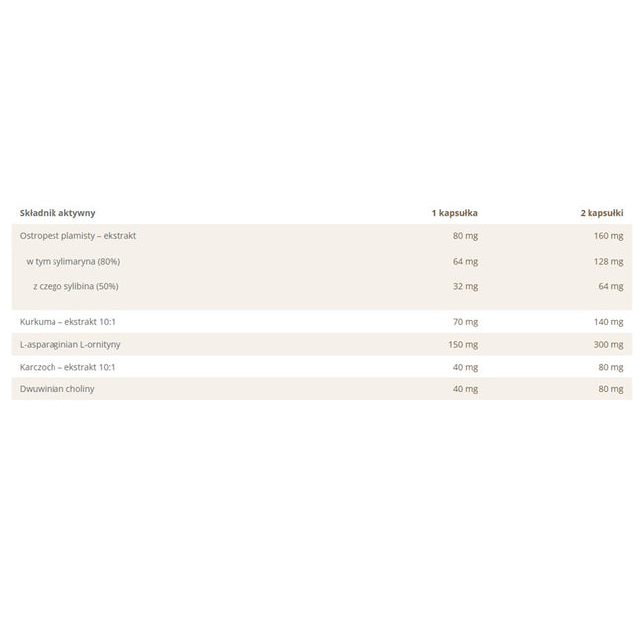Click the 160 mg Ostropest value
The image size is (644, 644).
pos(608,236)
